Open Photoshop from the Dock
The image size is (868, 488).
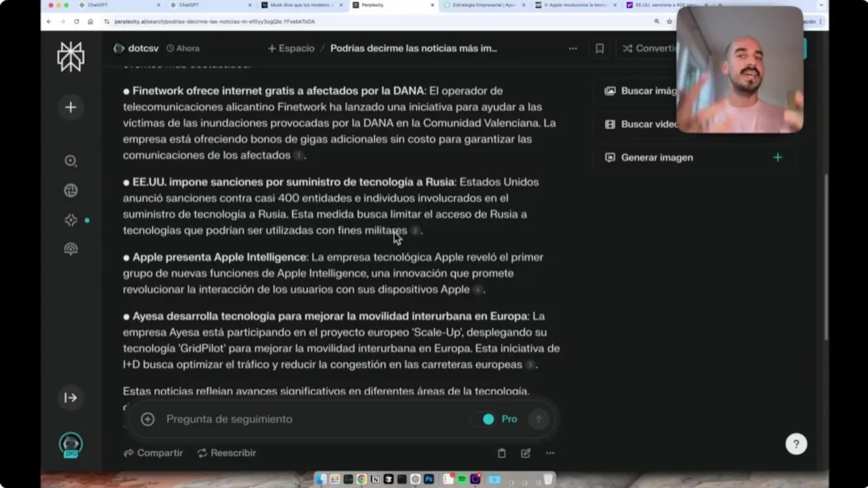pos(429,479)
